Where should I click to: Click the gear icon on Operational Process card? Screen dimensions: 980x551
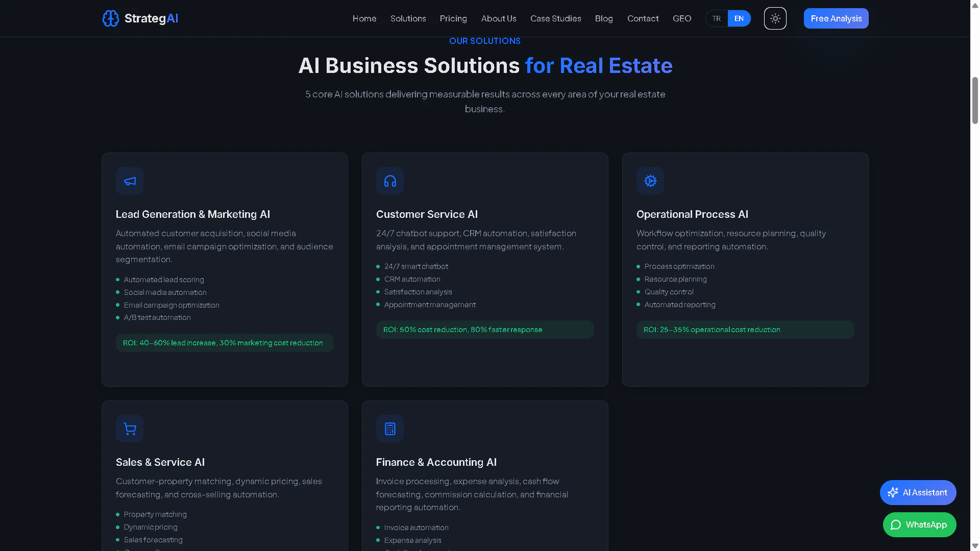click(x=650, y=181)
